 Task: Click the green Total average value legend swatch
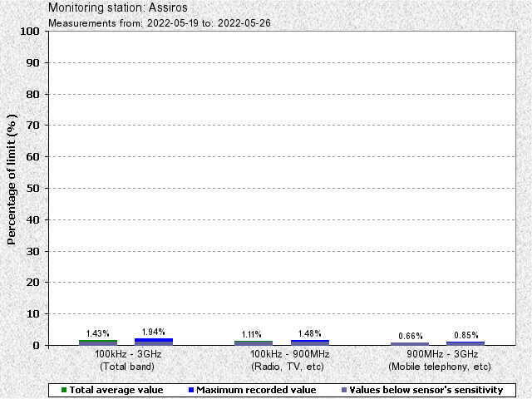tap(64, 389)
